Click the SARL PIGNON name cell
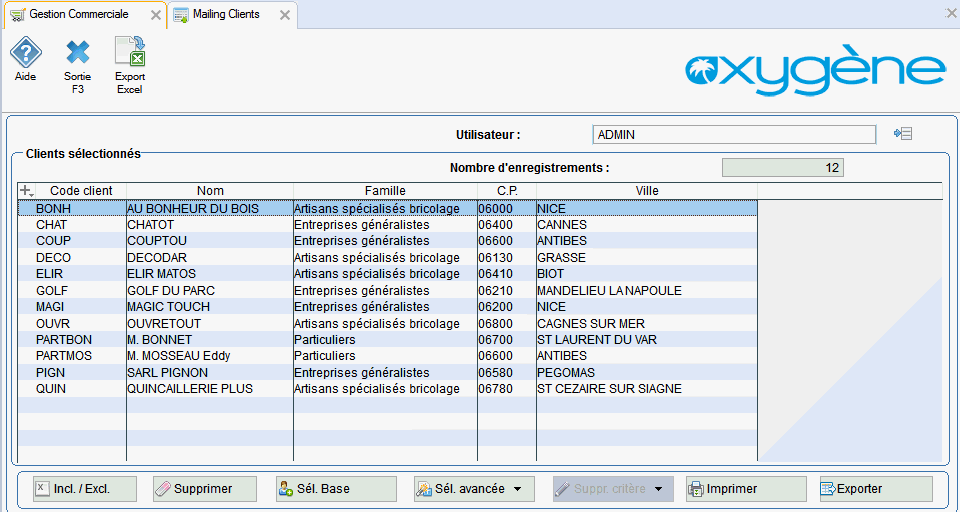Screen dimensions: 960x512 (x=210, y=372)
